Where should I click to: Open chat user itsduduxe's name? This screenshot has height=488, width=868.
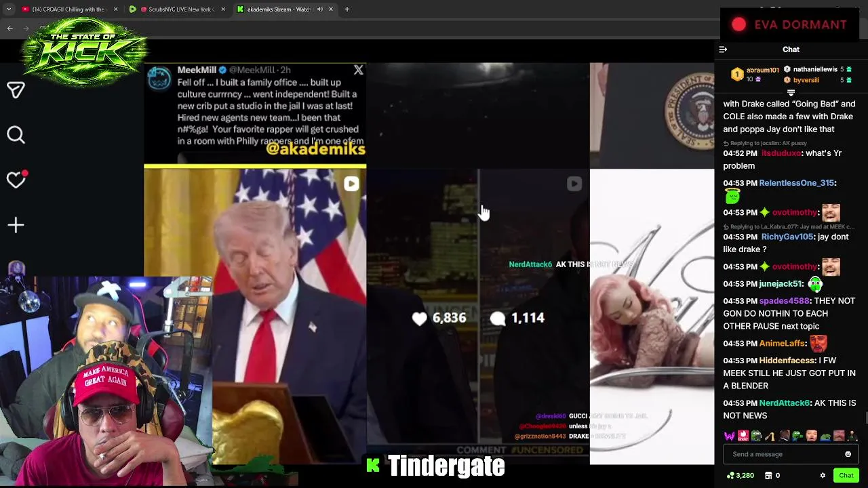[x=781, y=153]
